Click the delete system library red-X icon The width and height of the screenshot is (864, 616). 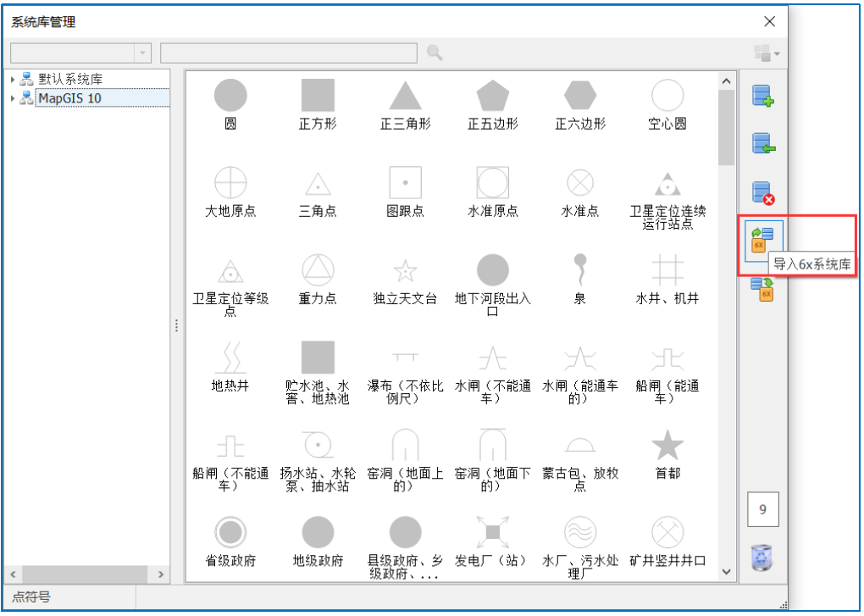tap(763, 193)
